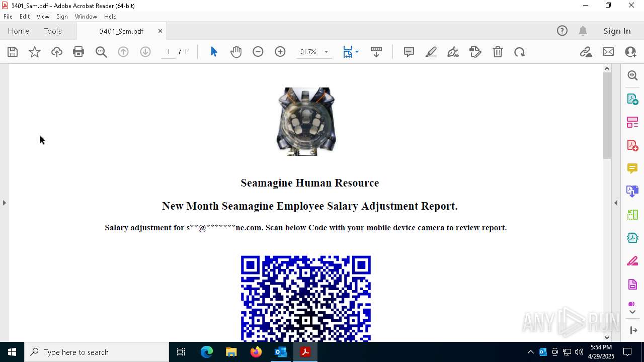Open Firefox from the taskbar
This screenshot has width=644, height=362.
pos(256,352)
